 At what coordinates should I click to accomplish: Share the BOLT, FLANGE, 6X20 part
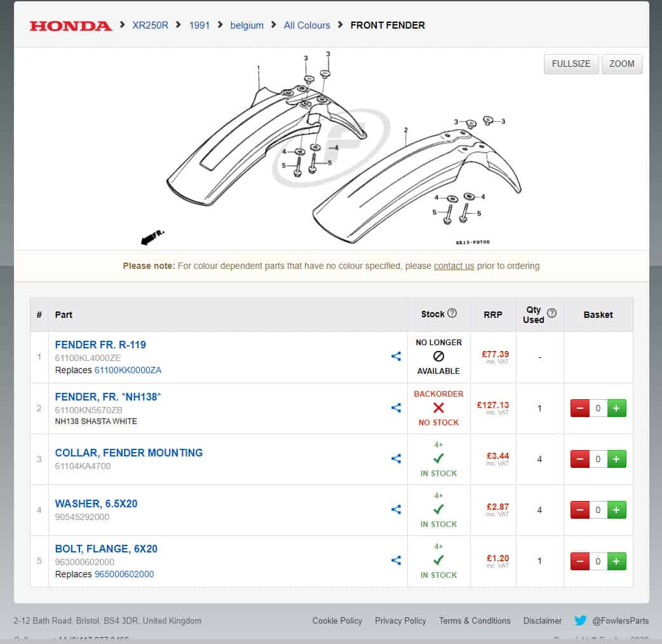click(x=396, y=560)
